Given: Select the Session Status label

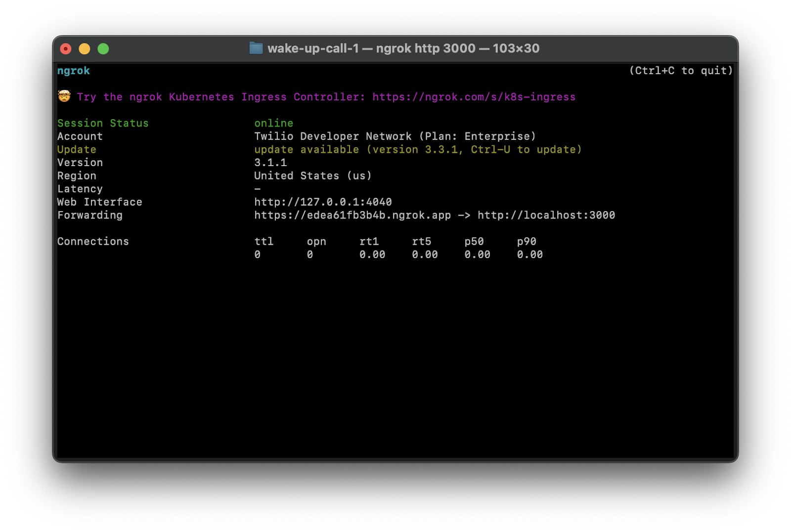Looking at the screenshot, I should [x=103, y=123].
